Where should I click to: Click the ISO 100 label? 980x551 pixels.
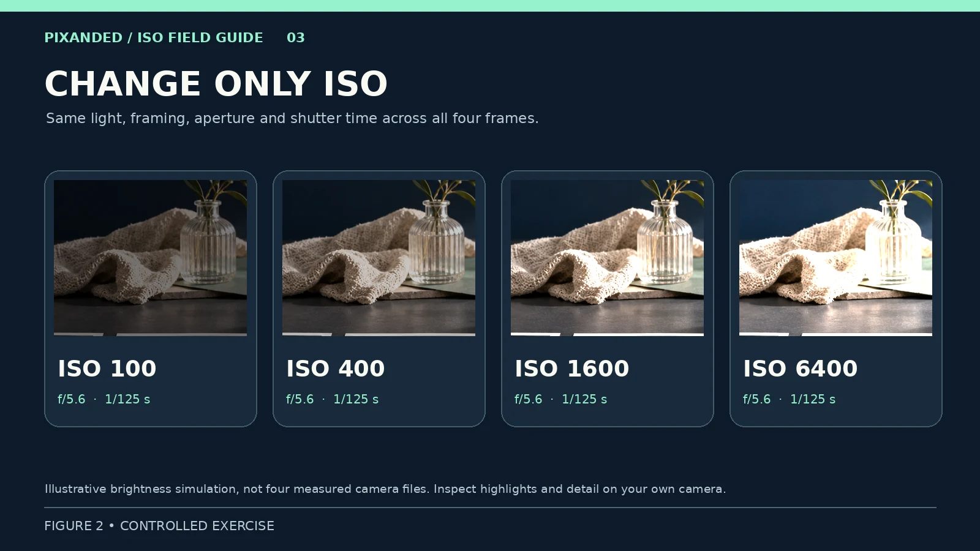(x=107, y=369)
